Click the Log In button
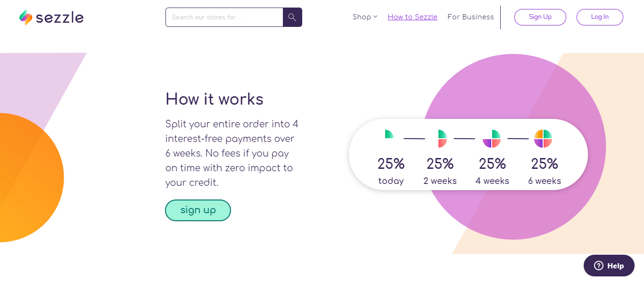Screen dimensions: 644x283 [599, 17]
